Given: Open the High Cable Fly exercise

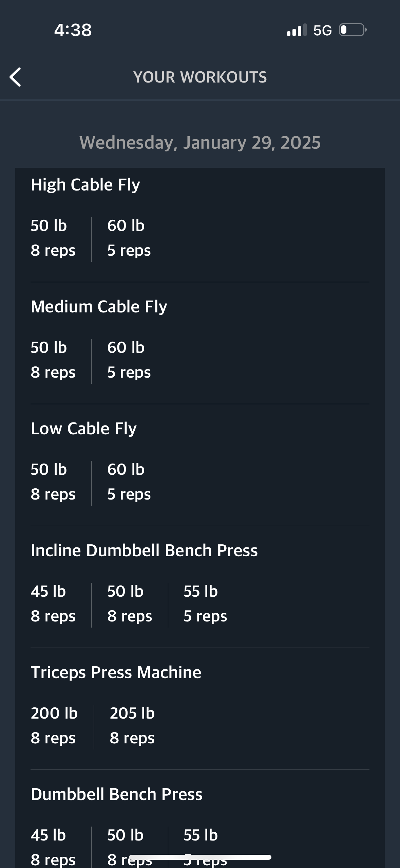Looking at the screenshot, I should [x=85, y=185].
